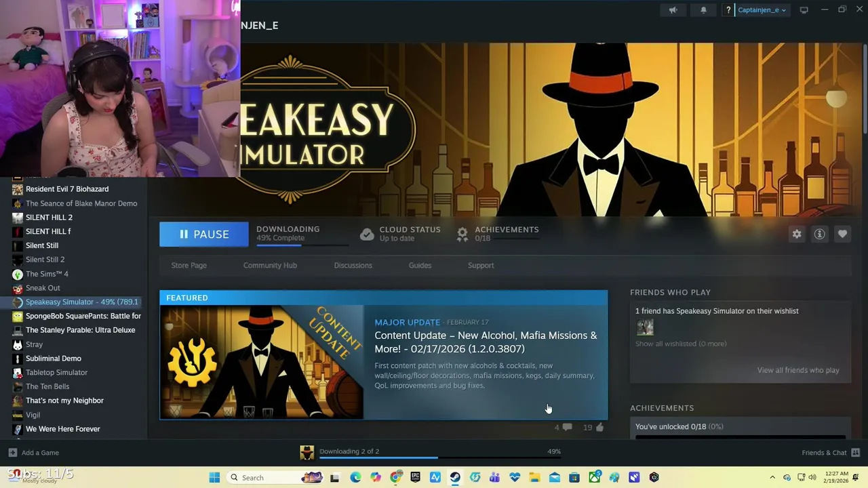Open the featured Content Update thumbnail

pyautogui.click(x=262, y=362)
